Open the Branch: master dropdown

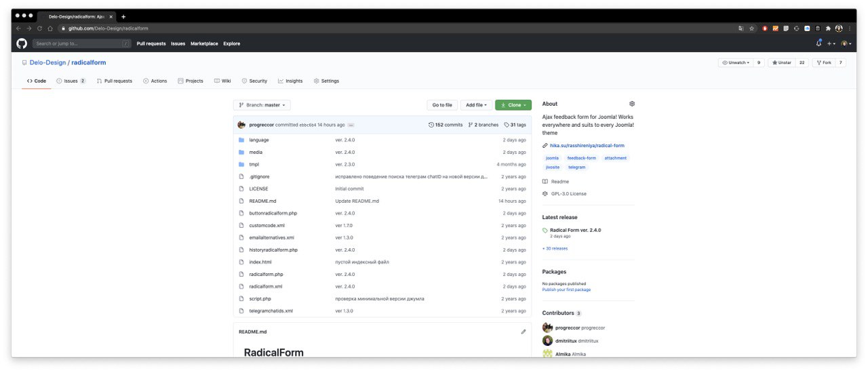coord(262,105)
